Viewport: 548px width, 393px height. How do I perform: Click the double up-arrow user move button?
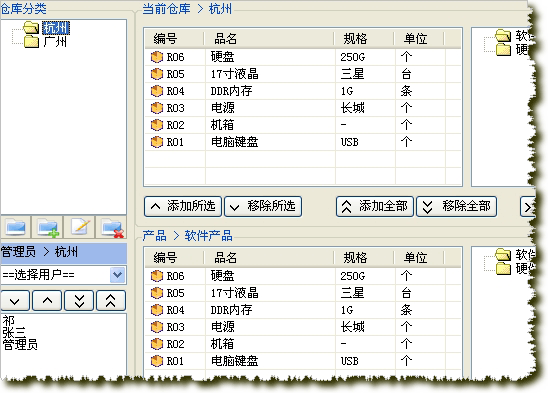pos(110,300)
